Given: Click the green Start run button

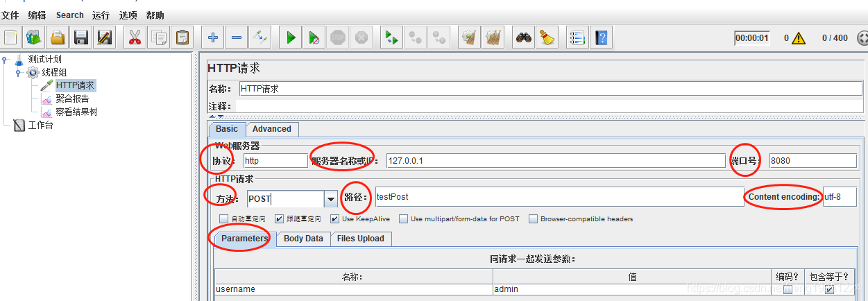Looking at the screenshot, I should pos(291,37).
